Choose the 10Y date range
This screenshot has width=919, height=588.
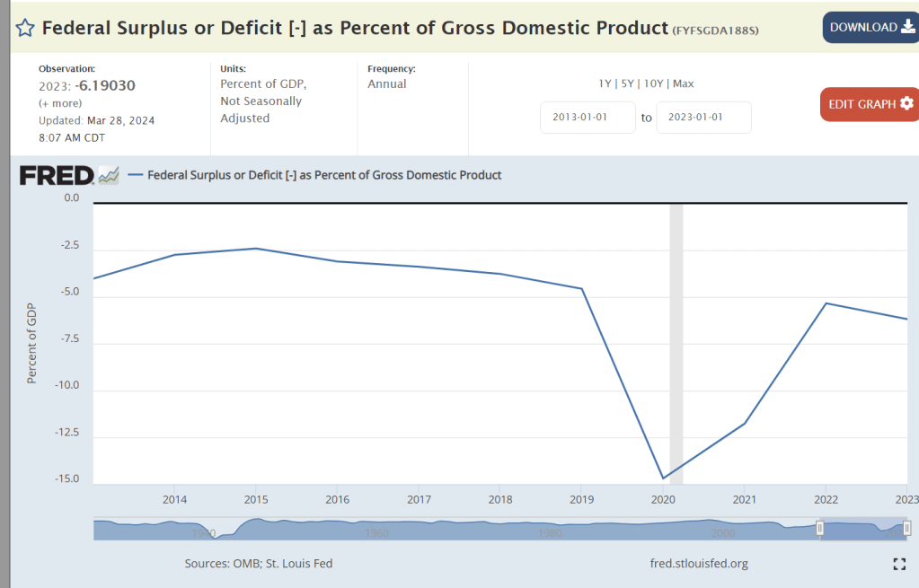click(x=652, y=83)
